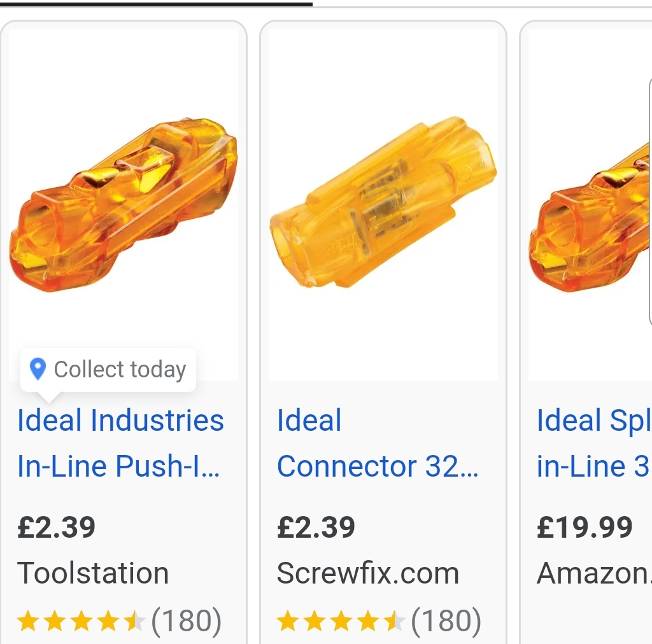Open the "Ideal Industries In-Line Push-I…" title link
Image resolution: width=652 pixels, height=644 pixels.
(120, 443)
